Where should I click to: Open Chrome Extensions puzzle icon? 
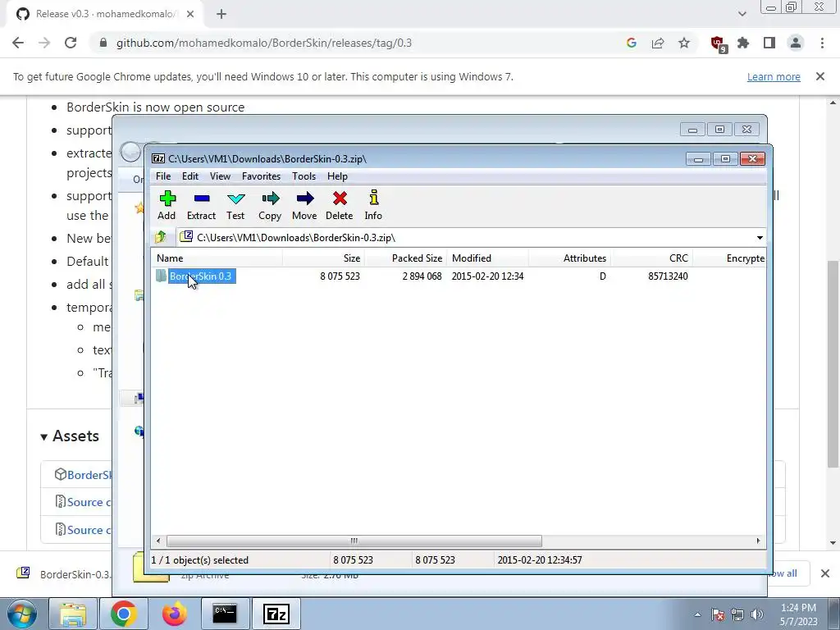(x=743, y=43)
